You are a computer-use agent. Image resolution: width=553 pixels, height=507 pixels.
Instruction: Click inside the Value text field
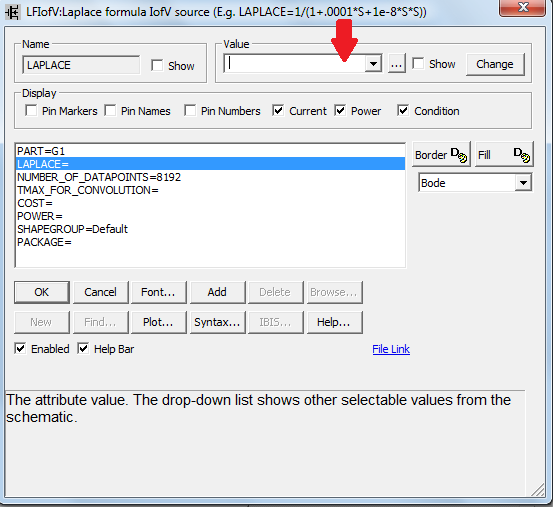(x=295, y=64)
